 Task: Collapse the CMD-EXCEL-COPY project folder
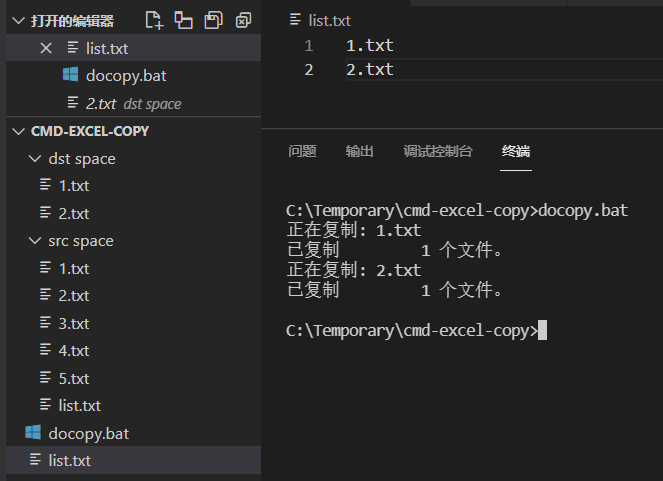tap(18, 131)
